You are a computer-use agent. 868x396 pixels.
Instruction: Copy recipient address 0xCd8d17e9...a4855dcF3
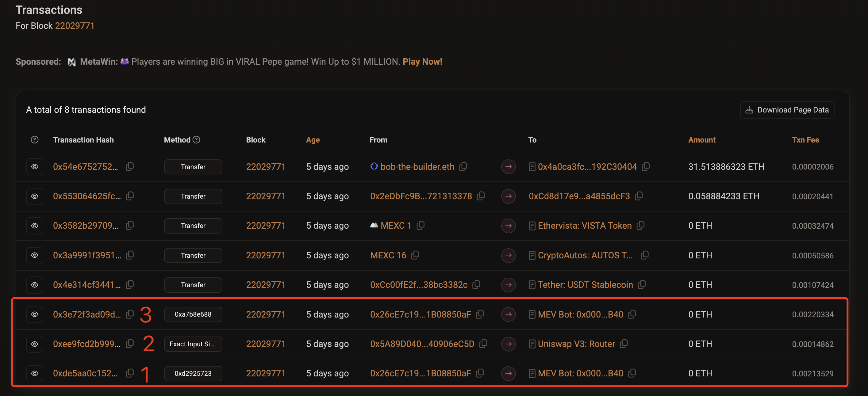639,196
